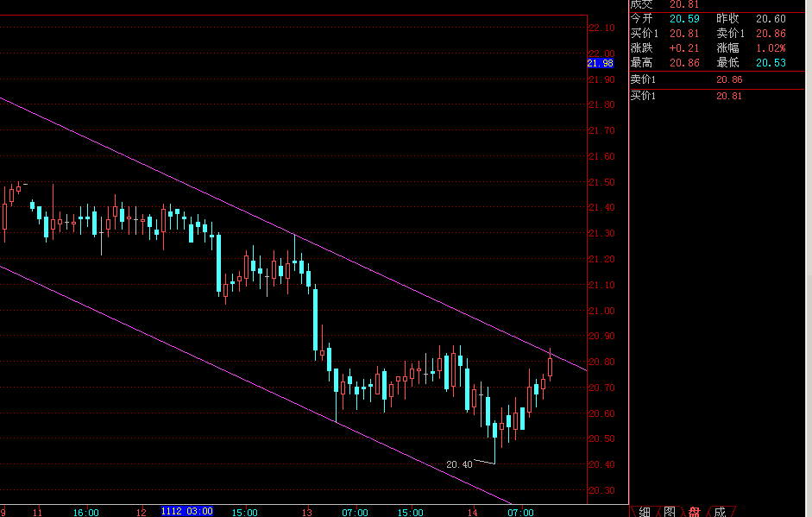Click the 涨跌 value +0.21
Image resolution: width=812 pixels, height=517 pixels.
point(684,48)
